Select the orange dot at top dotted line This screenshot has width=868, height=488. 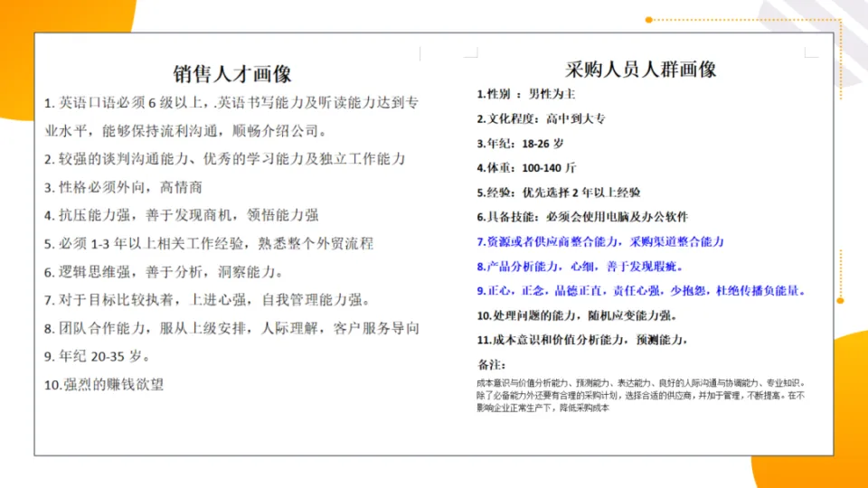648,19
